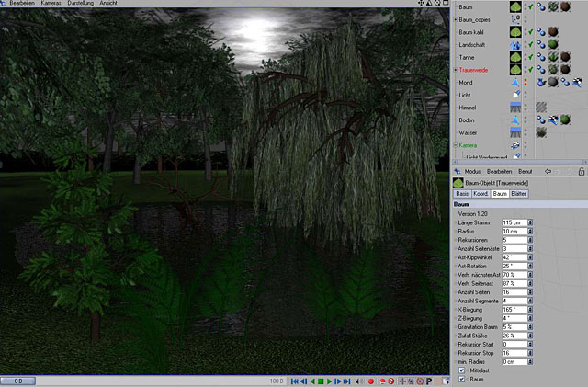
Task: Open the Bearbeiten viewport menu
Action: point(22,3)
